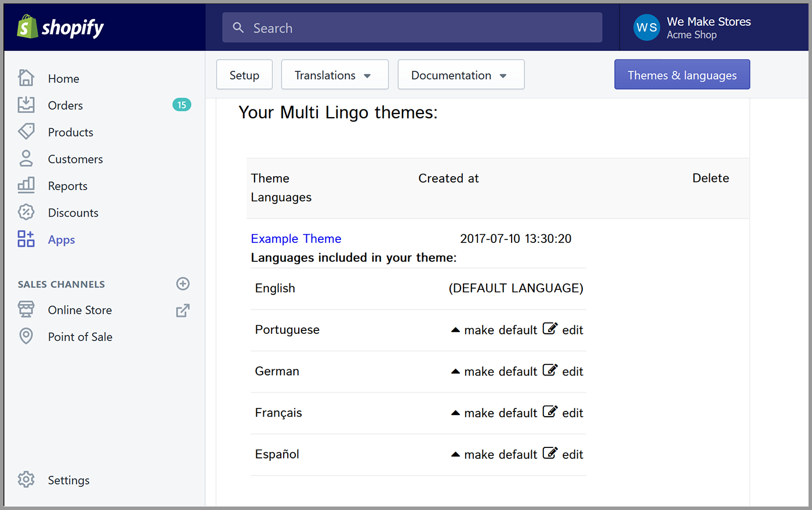
Task: Click the Orders inbox icon
Action: point(26,105)
